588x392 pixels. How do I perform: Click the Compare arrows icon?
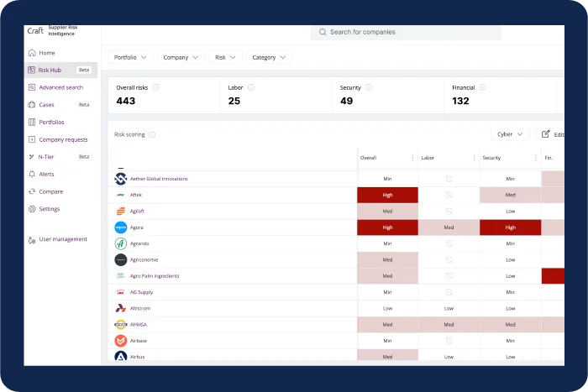[x=32, y=191]
